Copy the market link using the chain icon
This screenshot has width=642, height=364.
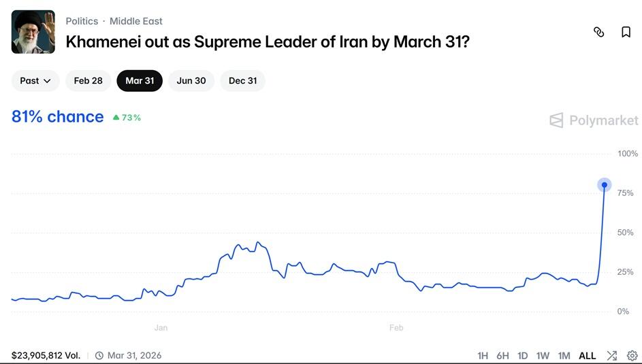tap(599, 32)
